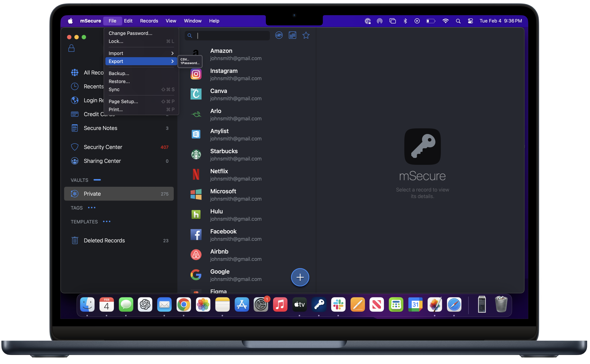Toggle the favorites star filter
Image resolution: width=590 pixels, height=364 pixels.
(306, 35)
